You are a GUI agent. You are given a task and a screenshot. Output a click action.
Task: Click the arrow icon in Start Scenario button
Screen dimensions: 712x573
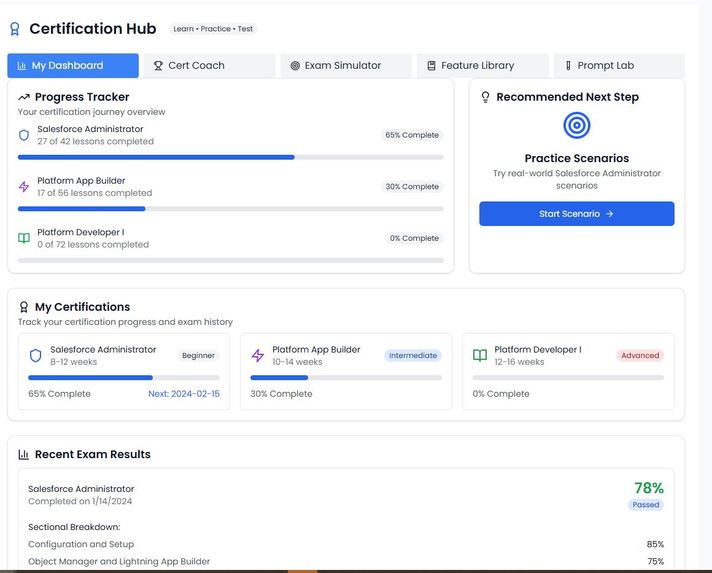[609, 213]
